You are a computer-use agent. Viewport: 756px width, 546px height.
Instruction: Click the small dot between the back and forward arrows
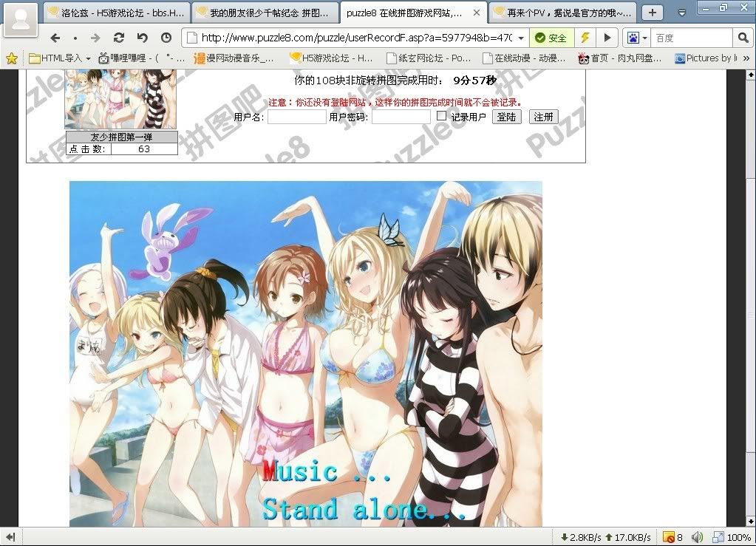75,38
